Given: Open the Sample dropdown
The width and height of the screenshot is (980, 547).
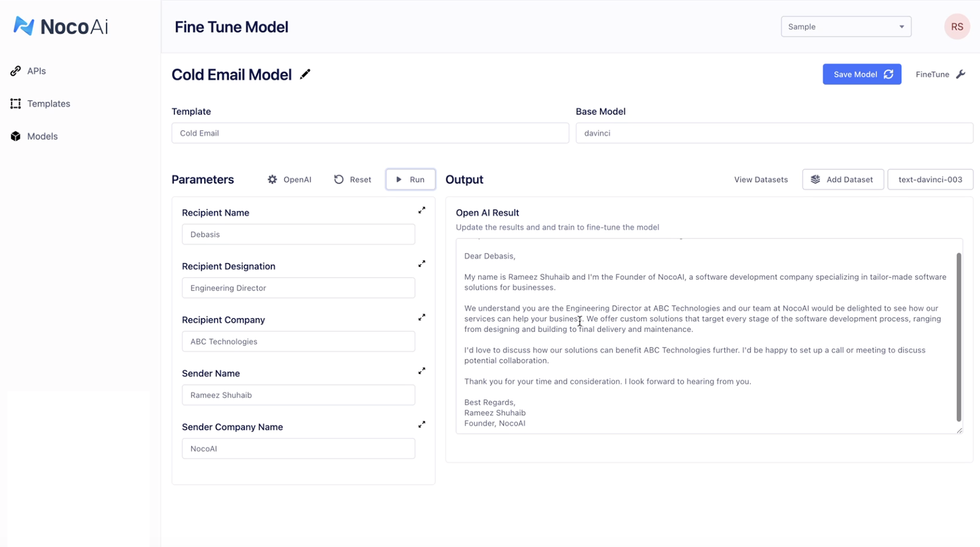Looking at the screenshot, I should [845, 27].
